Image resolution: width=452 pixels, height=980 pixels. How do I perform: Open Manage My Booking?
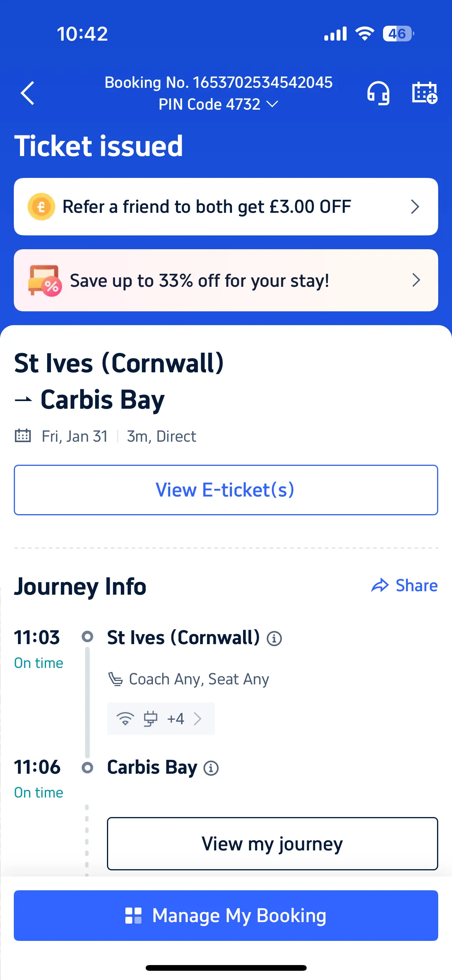pos(226,916)
